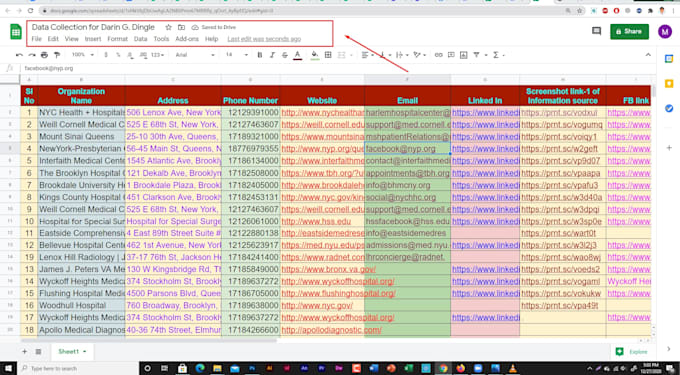The height and width of the screenshot is (375, 680).
Task: Click the Windows Start button
Action: 8,368
